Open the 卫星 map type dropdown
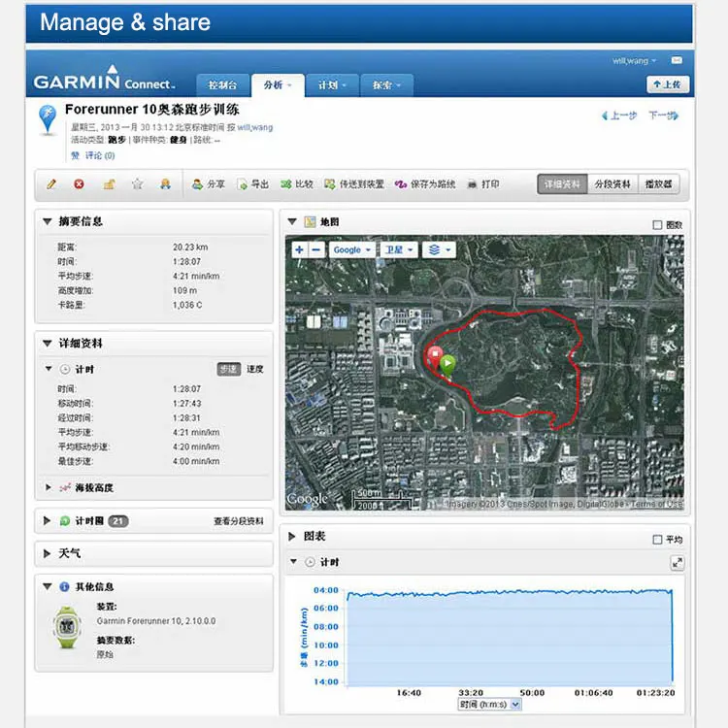The image size is (728, 728). [x=399, y=249]
